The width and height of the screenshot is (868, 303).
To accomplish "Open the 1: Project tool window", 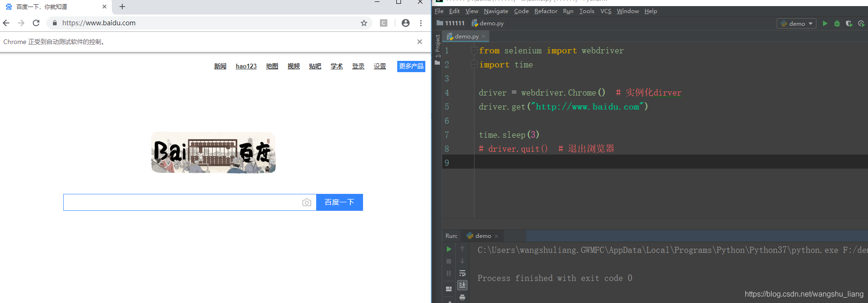I will (438, 49).
